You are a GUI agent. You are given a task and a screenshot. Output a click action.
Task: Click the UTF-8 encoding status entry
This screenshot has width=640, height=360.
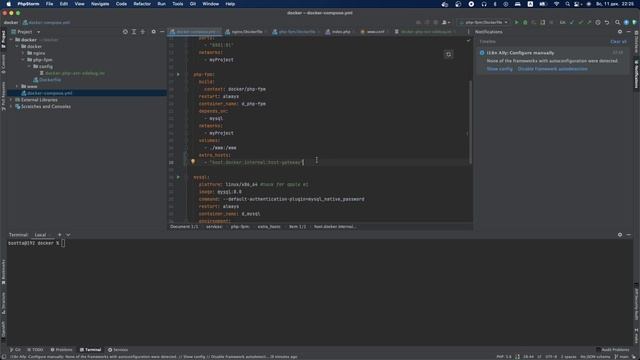tap(551, 357)
